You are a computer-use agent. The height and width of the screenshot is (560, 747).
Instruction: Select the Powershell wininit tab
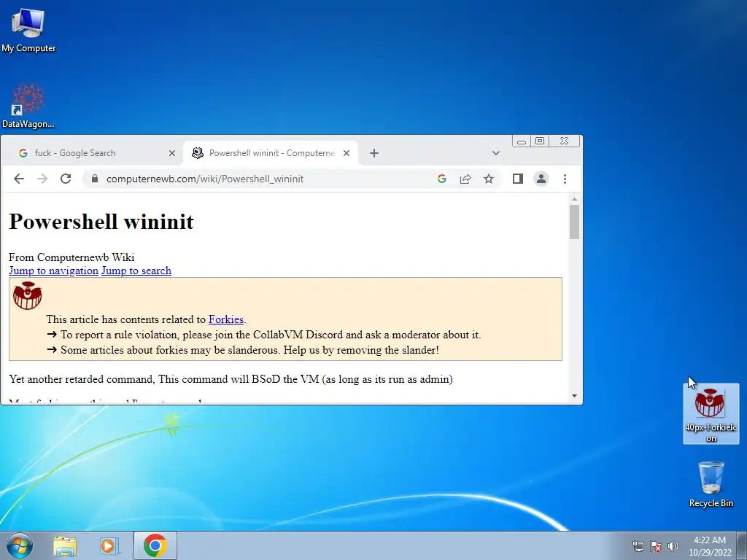tap(270, 153)
